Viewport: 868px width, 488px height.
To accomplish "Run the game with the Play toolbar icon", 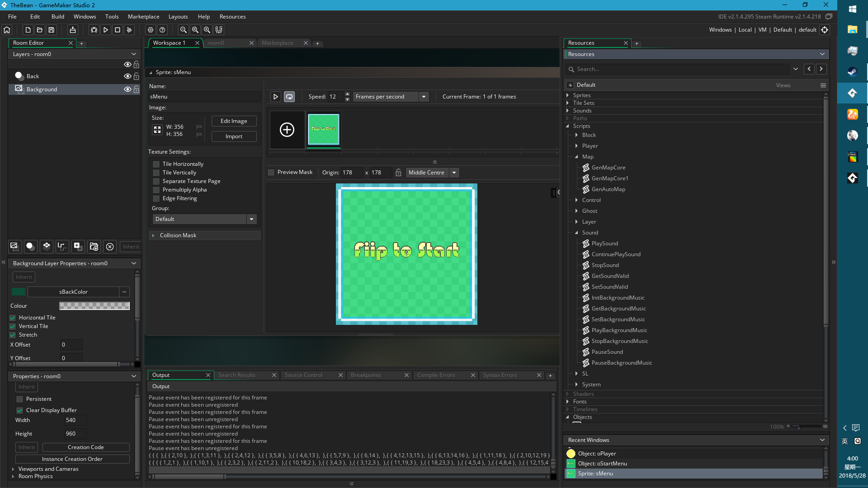I will pos(106,30).
